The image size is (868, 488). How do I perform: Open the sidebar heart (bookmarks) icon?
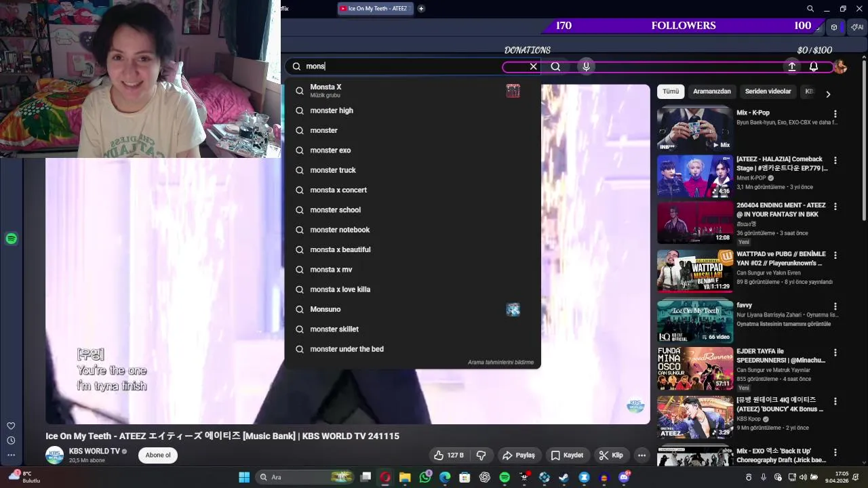[x=11, y=426]
